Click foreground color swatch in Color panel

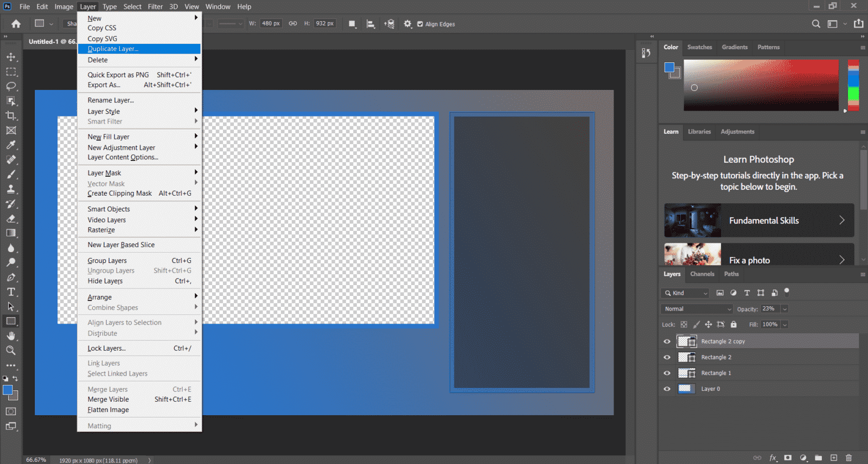point(669,67)
